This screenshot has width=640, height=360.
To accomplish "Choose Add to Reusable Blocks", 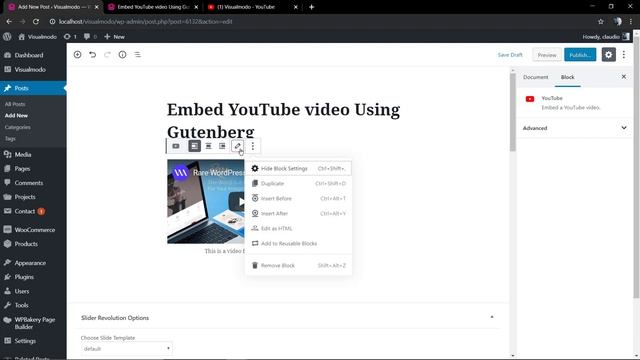I will click(298, 244).
